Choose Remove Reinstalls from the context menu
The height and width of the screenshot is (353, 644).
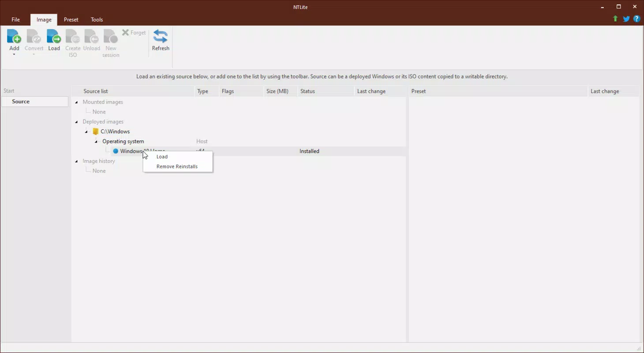178,166
